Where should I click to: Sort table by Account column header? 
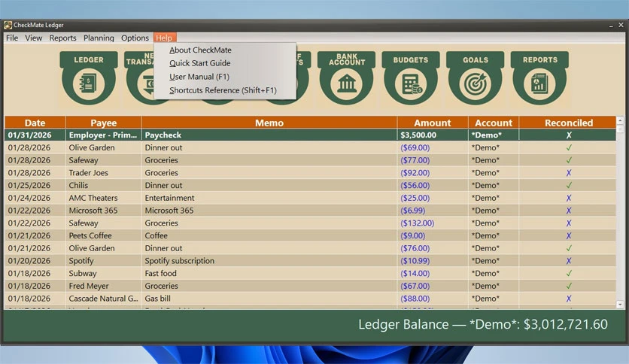tap(494, 123)
